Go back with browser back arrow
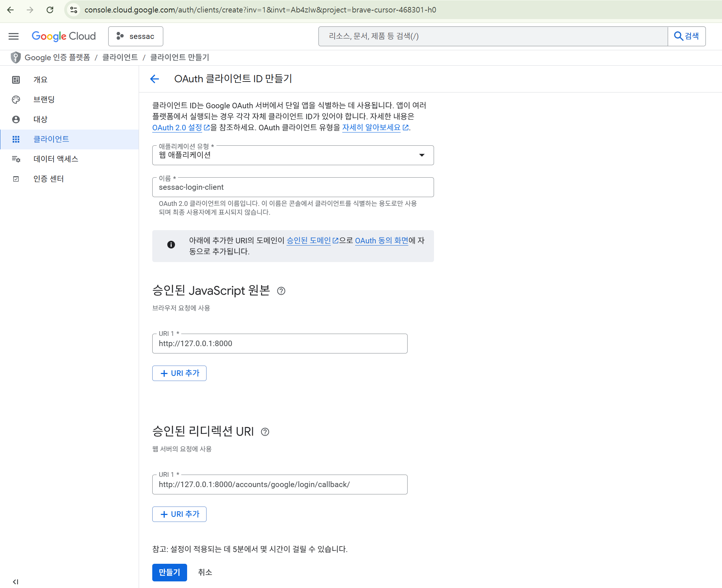 (10, 10)
